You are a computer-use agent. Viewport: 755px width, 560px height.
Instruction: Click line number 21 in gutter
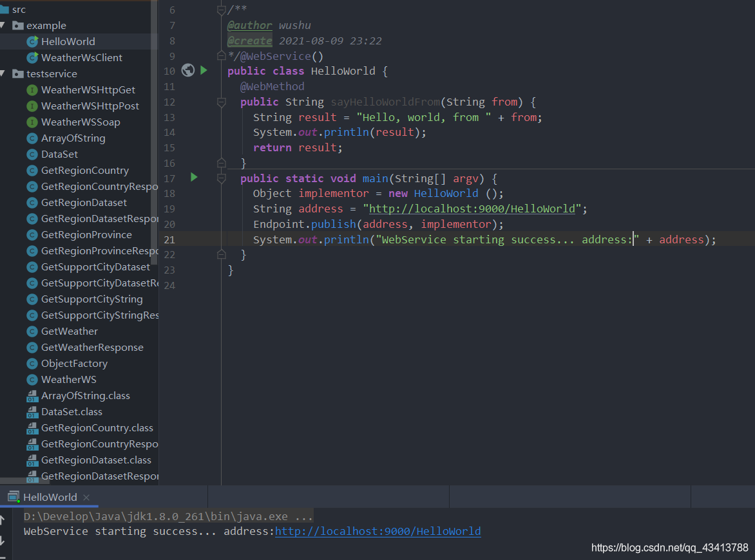tap(169, 239)
